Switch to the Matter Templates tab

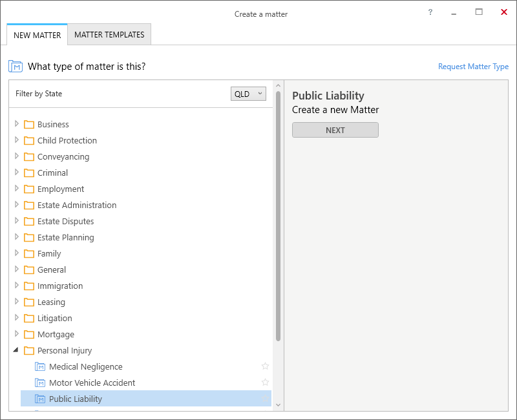click(109, 35)
